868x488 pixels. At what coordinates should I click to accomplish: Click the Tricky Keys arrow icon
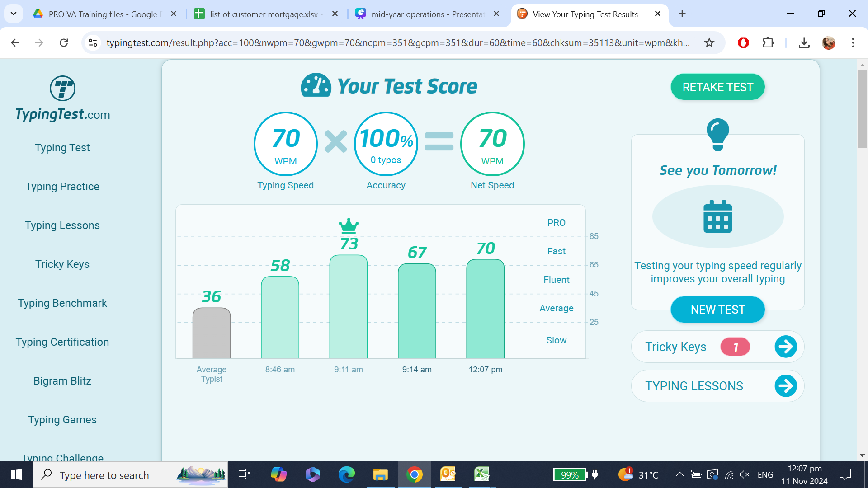pos(785,347)
